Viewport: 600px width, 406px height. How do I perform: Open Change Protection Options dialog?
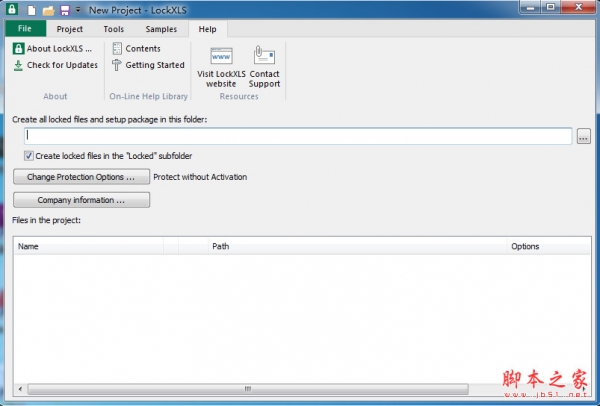click(x=82, y=177)
